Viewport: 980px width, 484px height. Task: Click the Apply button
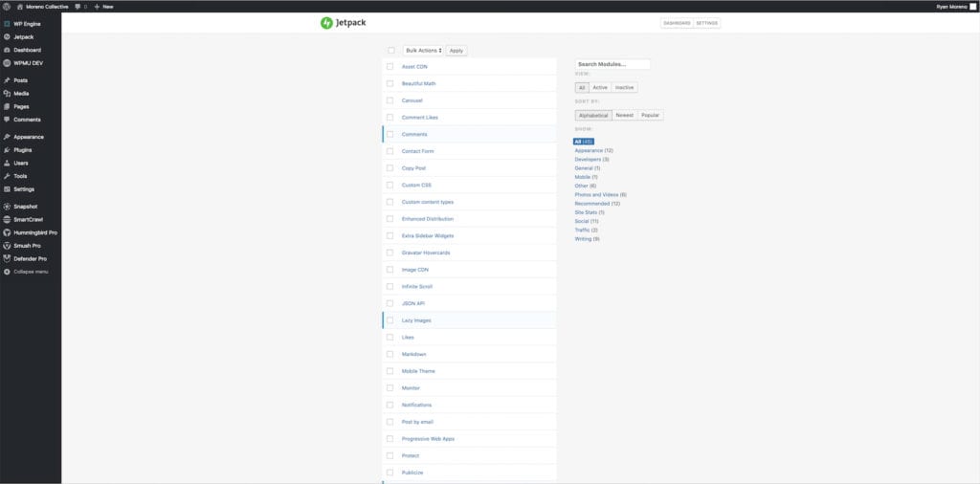coord(457,51)
